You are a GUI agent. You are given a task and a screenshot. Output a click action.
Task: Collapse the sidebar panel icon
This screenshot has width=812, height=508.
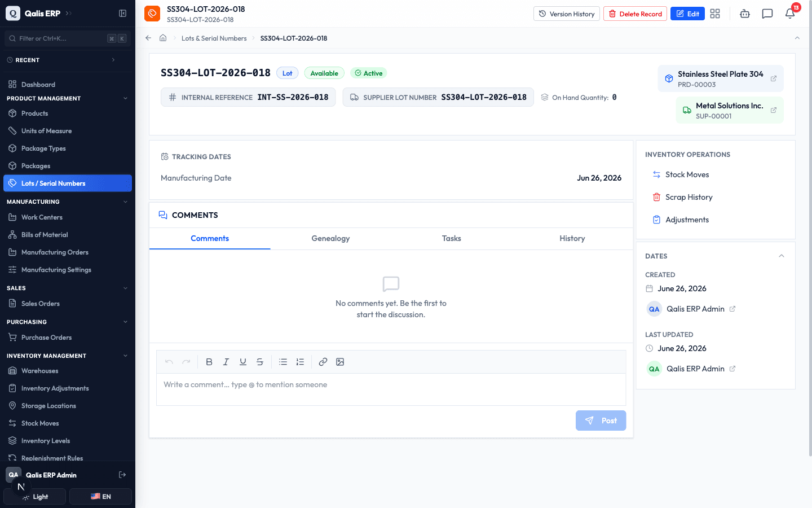click(x=122, y=14)
